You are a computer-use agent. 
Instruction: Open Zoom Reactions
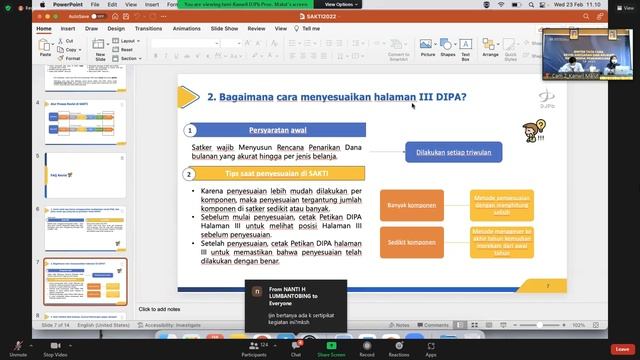[399, 349]
